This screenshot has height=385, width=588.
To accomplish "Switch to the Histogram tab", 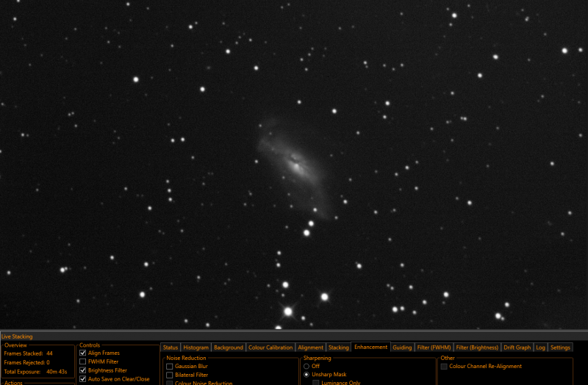I will pyautogui.click(x=196, y=348).
